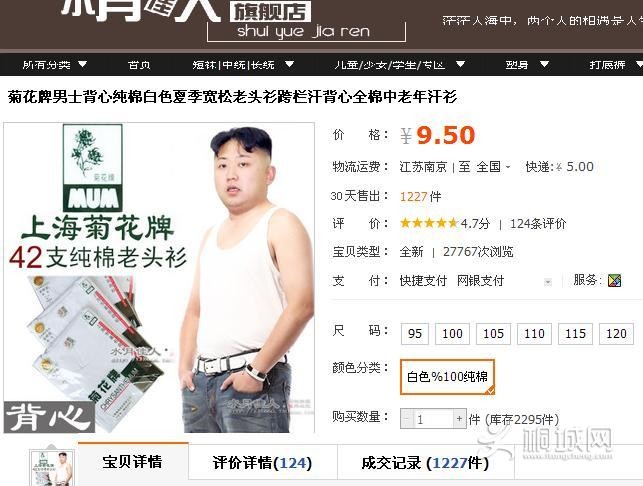Image resolution: width=643 pixels, height=486 pixels.
Task: Open the 124条评价 reviews link
Action: (538, 223)
